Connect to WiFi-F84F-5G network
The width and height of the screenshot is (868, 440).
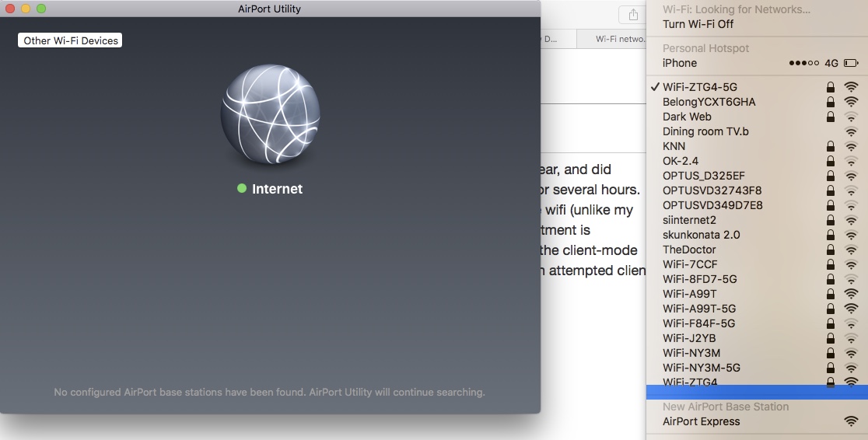[x=758, y=323]
